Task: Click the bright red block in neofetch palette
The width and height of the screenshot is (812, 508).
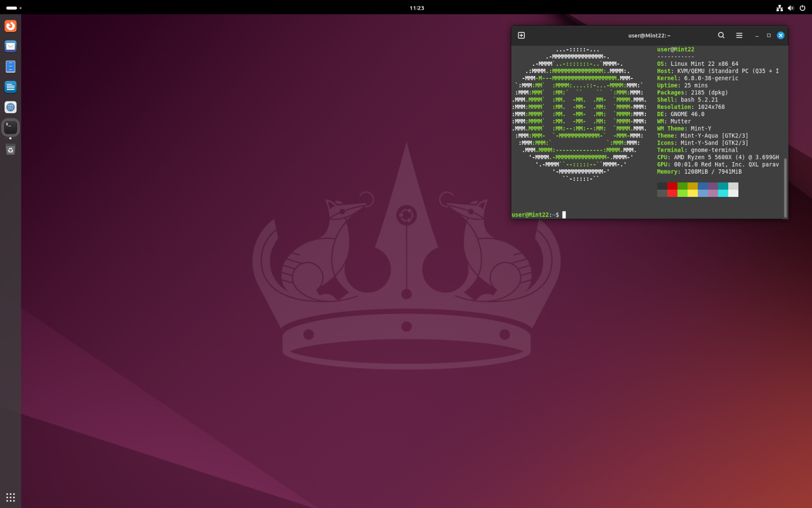Action: click(672, 194)
